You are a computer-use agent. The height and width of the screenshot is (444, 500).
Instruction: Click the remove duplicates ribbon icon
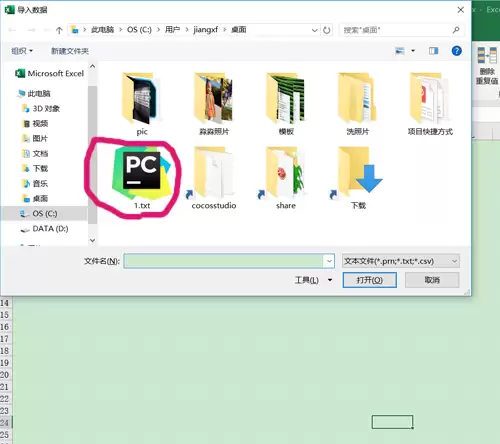[487, 66]
